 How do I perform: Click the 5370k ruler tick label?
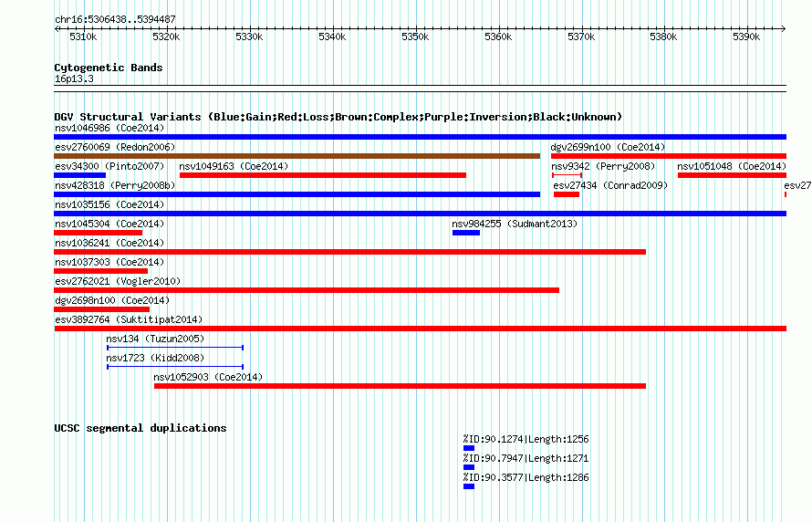coord(581,37)
